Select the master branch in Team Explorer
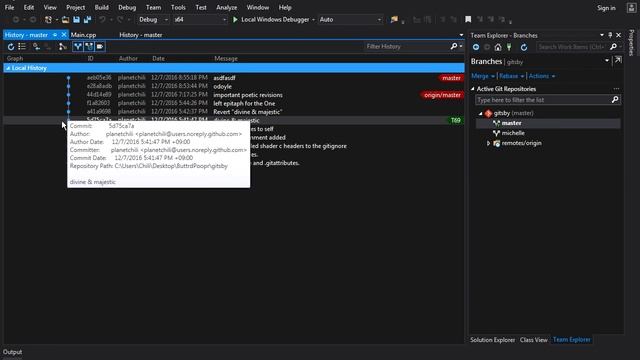Image resolution: width=640 pixels, height=360 pixels. pyautogui.click(x=511, y=123)
